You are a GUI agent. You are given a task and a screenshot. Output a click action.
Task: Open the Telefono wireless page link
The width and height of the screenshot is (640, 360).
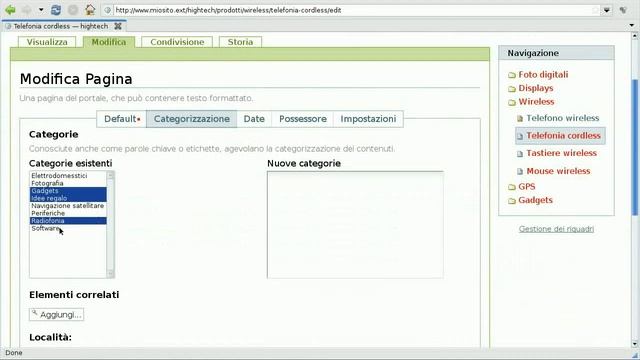tap(562, 118)
